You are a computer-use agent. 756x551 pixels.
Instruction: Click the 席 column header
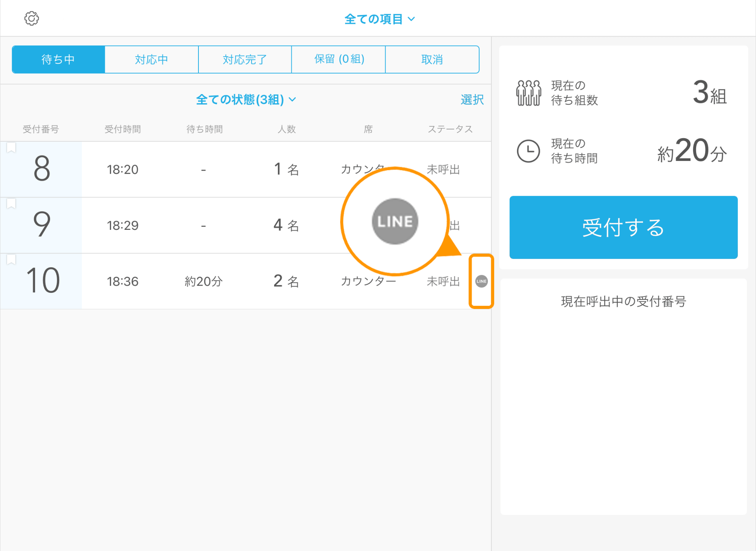(368, 129)
